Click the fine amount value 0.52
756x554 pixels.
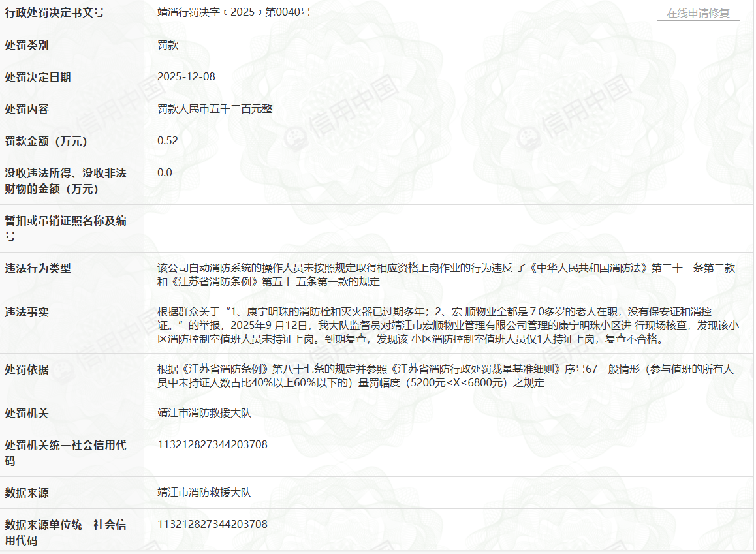coord(168,141)
